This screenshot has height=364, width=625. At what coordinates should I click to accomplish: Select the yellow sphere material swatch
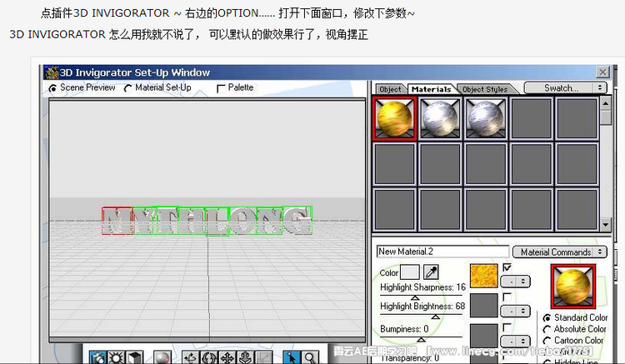(394, 118)
